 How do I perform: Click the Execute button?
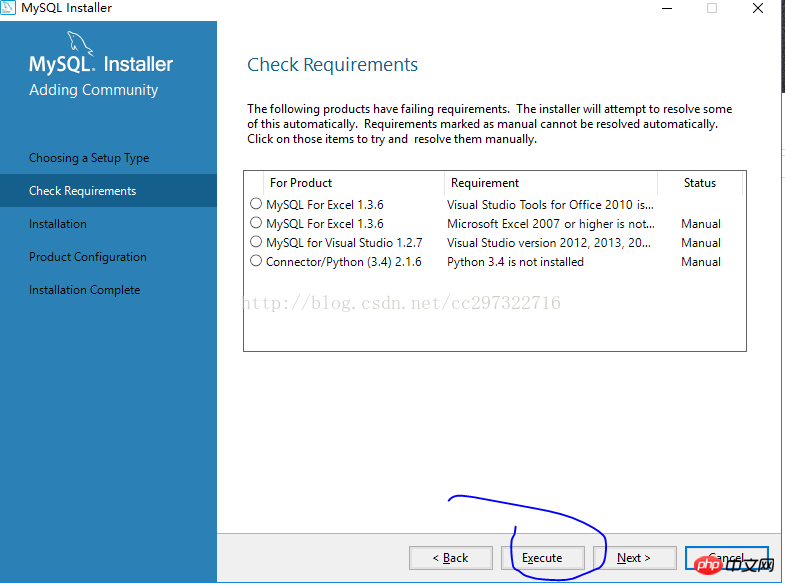pyautogui.click(x=543, y=557)
